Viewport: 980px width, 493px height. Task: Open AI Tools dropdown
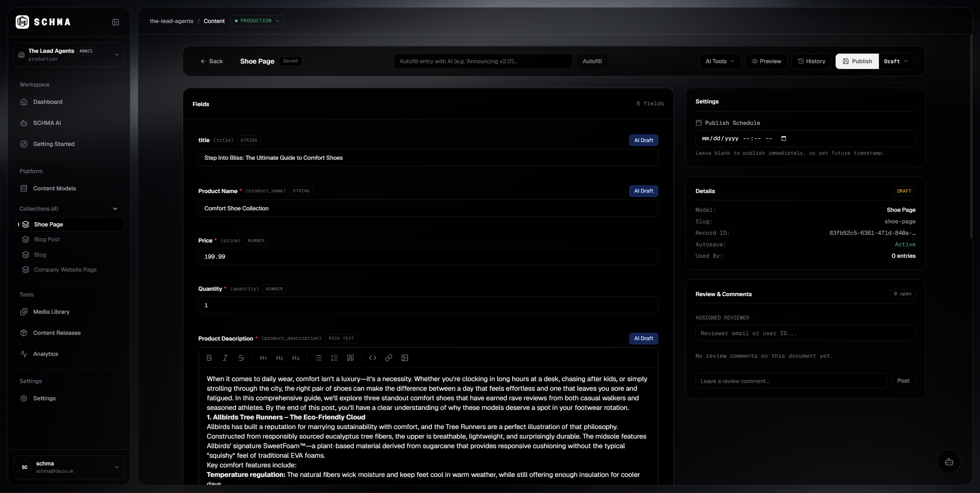(720, 61)
